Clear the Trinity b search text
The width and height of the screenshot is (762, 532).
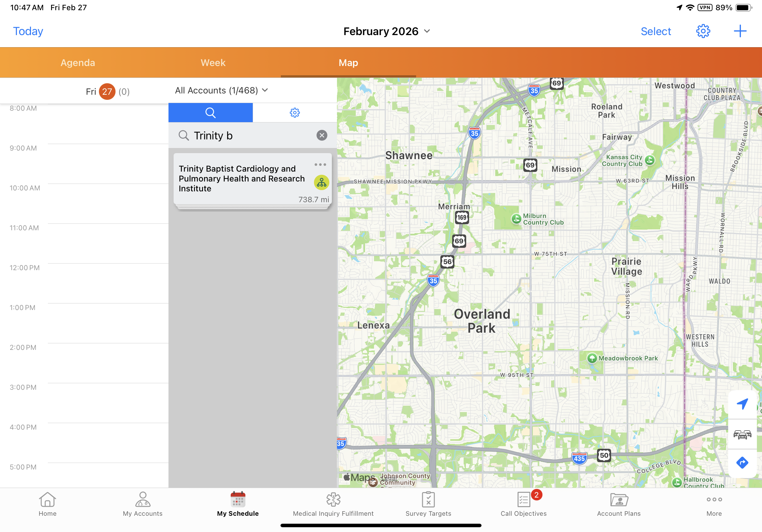(x=322, y=135)
